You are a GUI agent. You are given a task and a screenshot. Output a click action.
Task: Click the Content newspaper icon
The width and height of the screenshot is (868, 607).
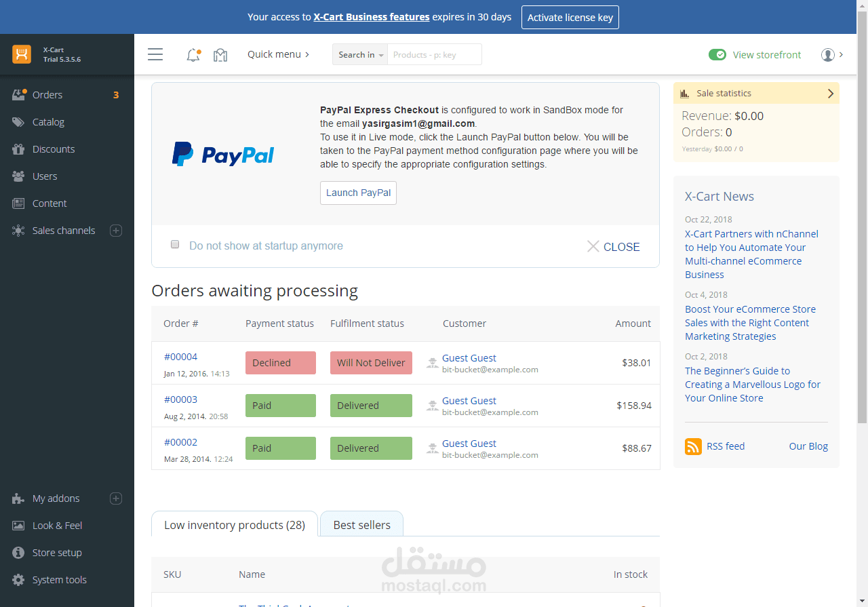coord(19,203)
